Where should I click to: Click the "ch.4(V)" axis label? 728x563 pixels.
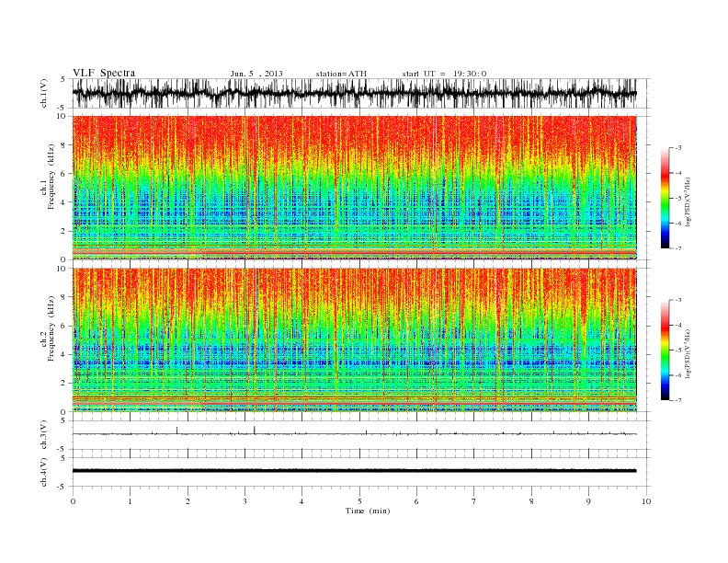coord(44,472)
